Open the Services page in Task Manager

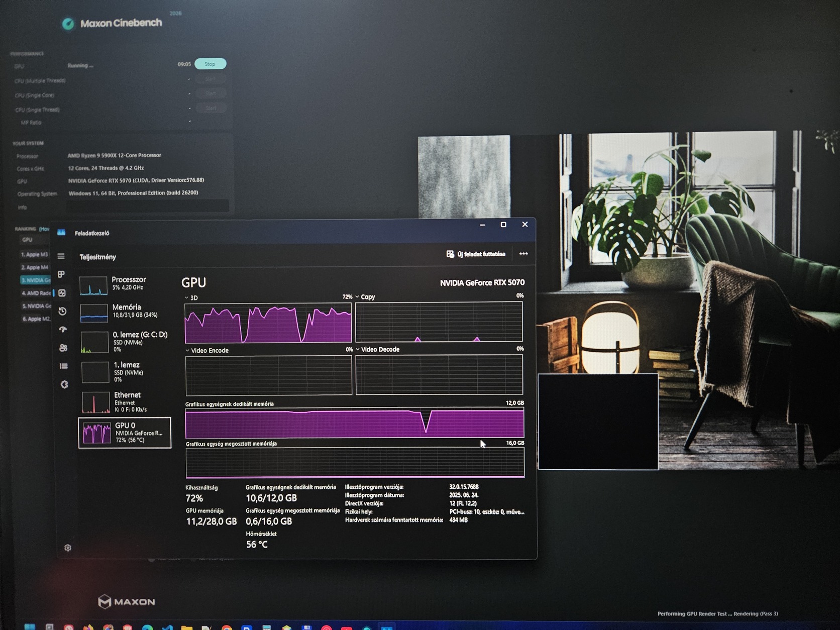tap(64, 384)
